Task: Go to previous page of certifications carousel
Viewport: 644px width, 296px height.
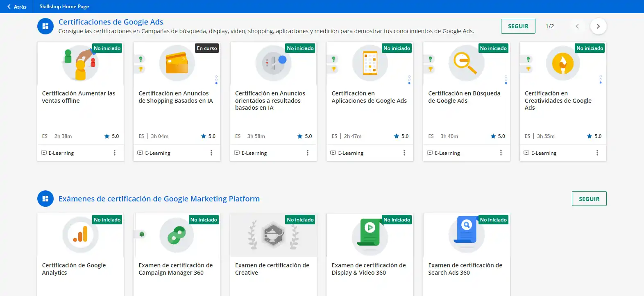Action: point(577,26)
